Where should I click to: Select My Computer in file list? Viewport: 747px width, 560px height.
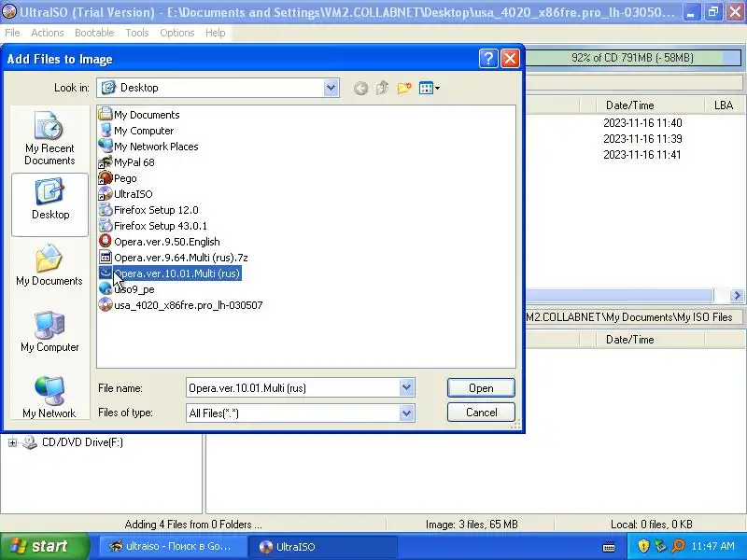tap(136, 131)
